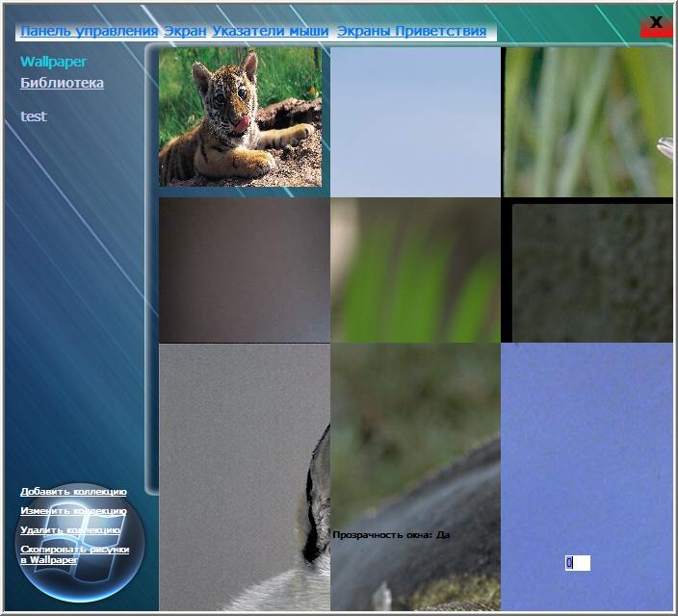Viewport: 678px width, 616px height.
Task: Click Удалить коллекцию link
Action: [x=70, y=530]
